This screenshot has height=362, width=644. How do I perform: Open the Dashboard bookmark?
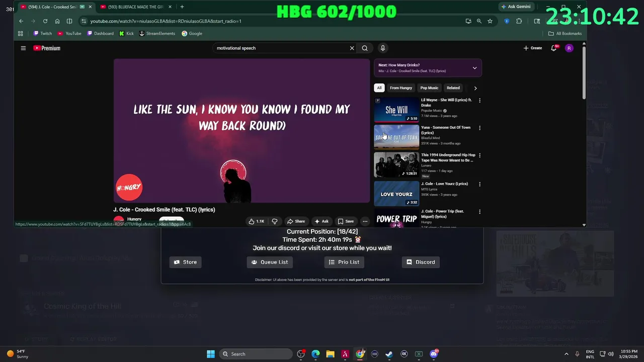(x=100, y=34)
